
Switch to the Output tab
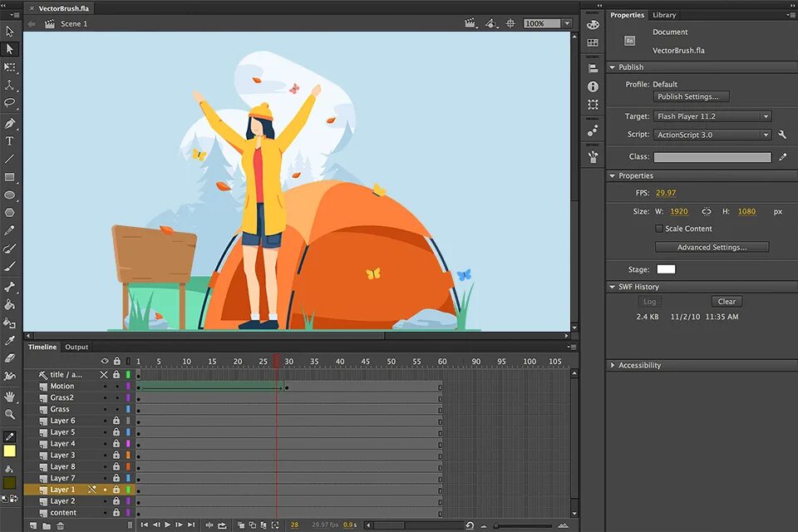coord(76,347)
